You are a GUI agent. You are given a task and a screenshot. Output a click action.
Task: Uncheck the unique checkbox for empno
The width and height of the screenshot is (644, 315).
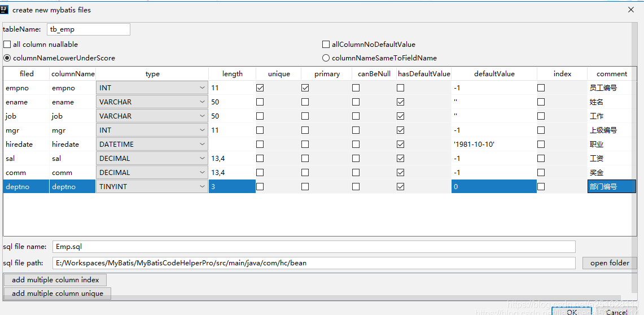[260, 88]
